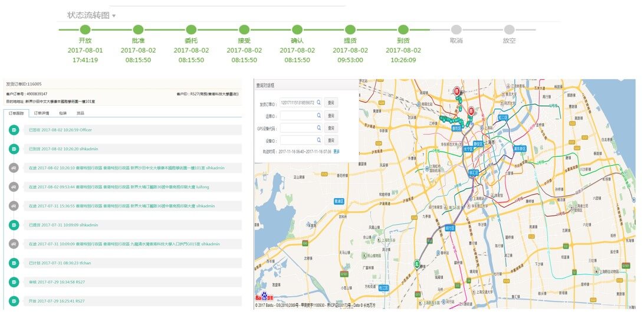Screen dimensions: 644x315
Task: Select the grey 放空 status circle
Action: point(509,29)
